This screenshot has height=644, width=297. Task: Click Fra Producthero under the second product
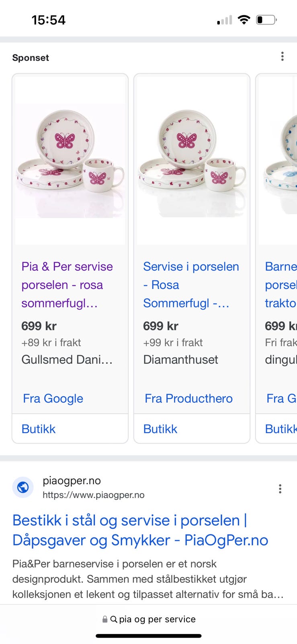click(188, 398)
